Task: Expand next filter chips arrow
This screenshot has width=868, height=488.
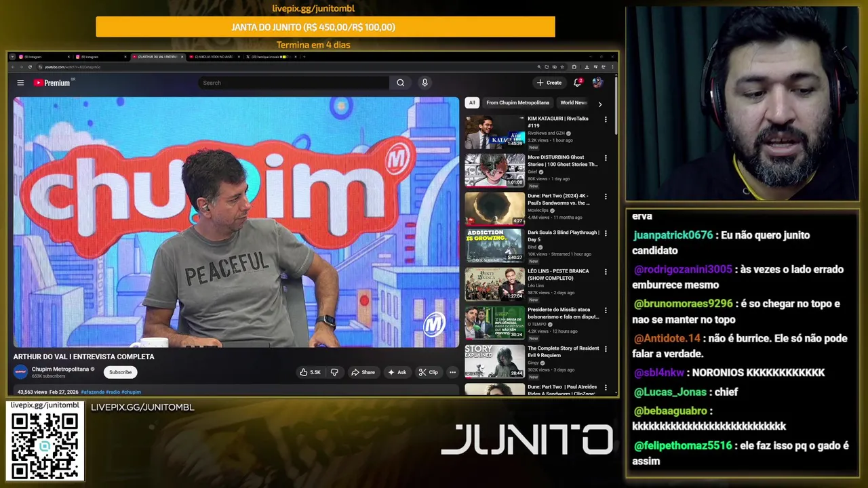Action: coord(599,104)
